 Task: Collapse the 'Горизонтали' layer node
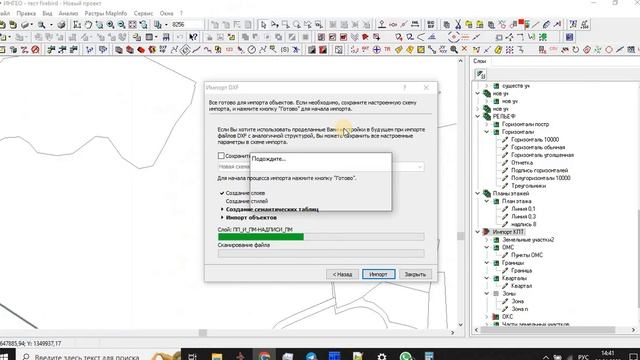tap(487, 132)
